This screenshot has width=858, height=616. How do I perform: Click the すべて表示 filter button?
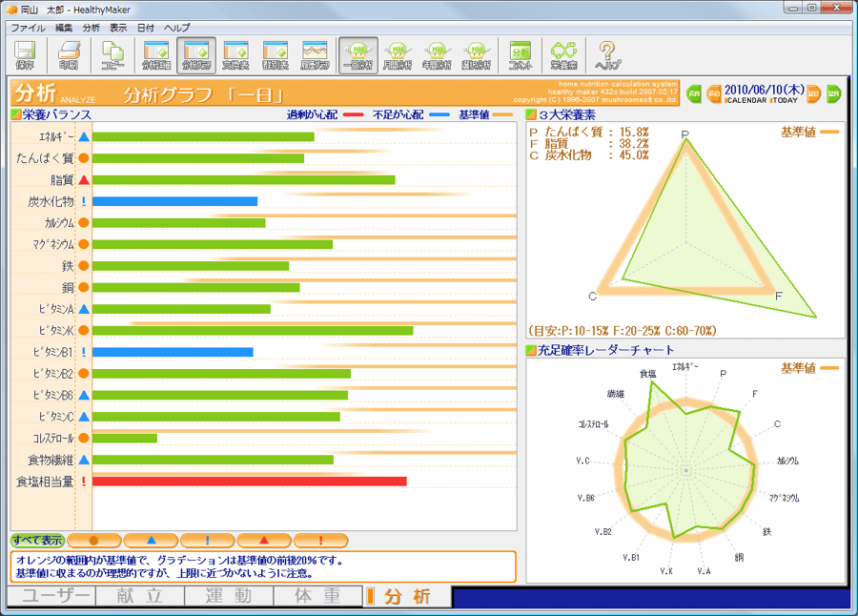click(x=37, y=541)
